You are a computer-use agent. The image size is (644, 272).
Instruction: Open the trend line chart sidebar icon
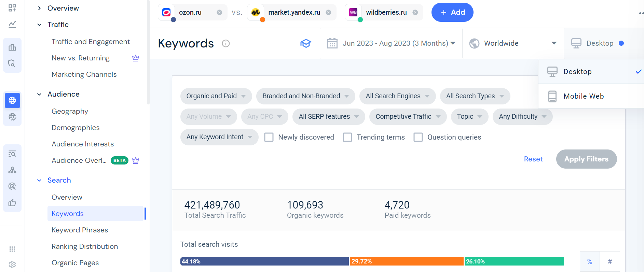pyautogui.click(x=12, y=24)
